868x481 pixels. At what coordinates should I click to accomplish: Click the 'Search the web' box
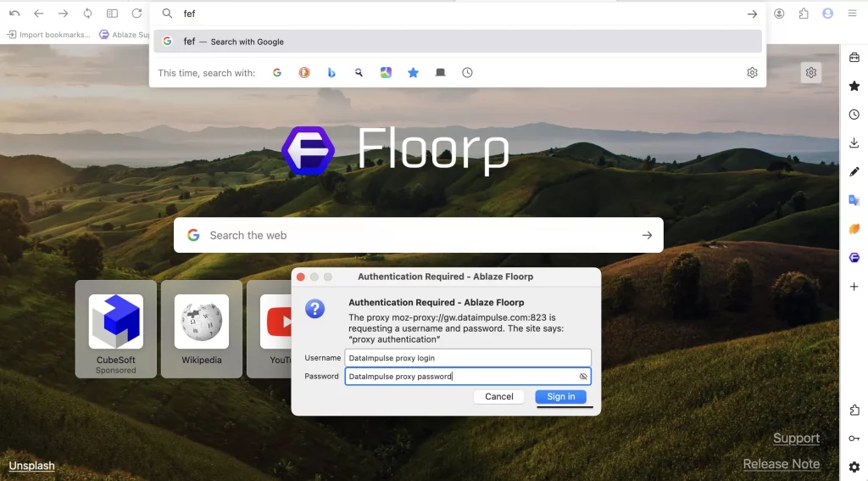[x=419, y=235]
